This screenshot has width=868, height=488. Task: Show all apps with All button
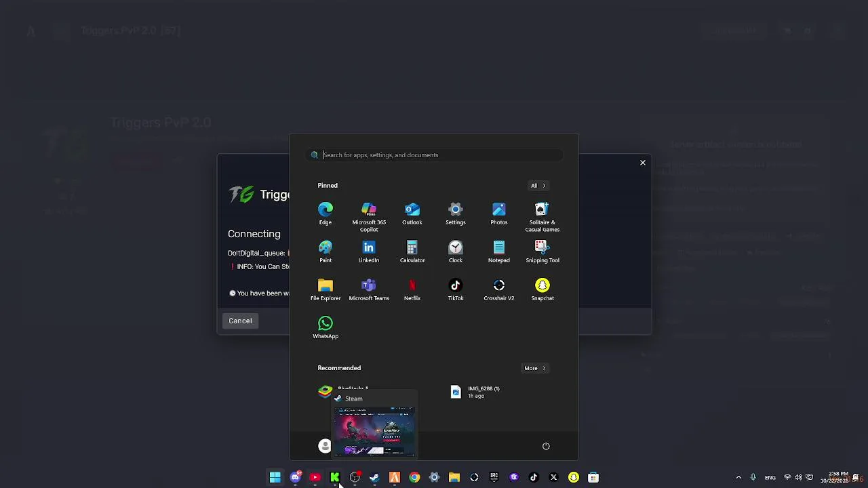[x=538, y=186]
